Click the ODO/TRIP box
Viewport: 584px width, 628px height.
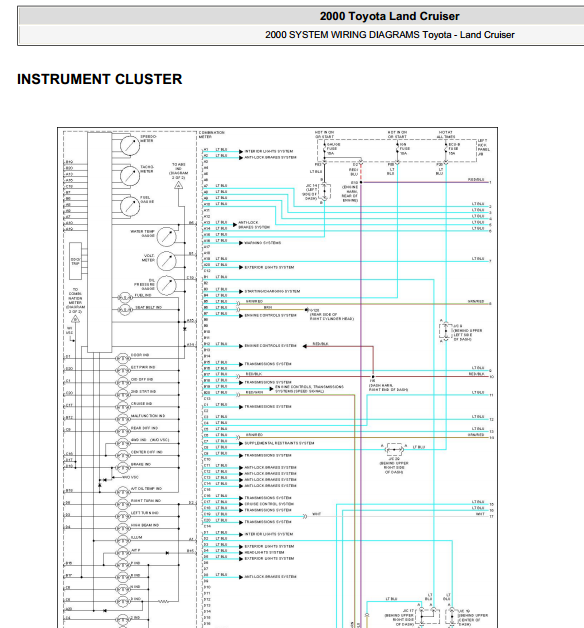(x=75, y=261)
